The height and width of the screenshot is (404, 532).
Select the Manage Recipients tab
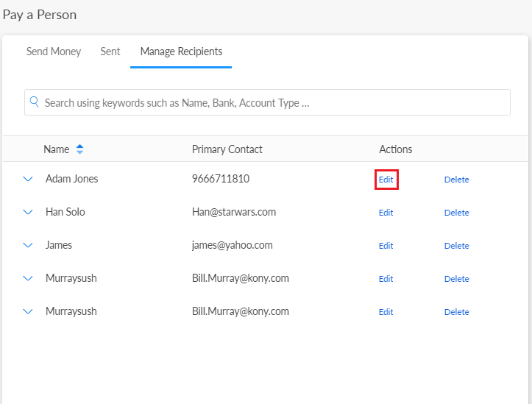click(181, 52)
